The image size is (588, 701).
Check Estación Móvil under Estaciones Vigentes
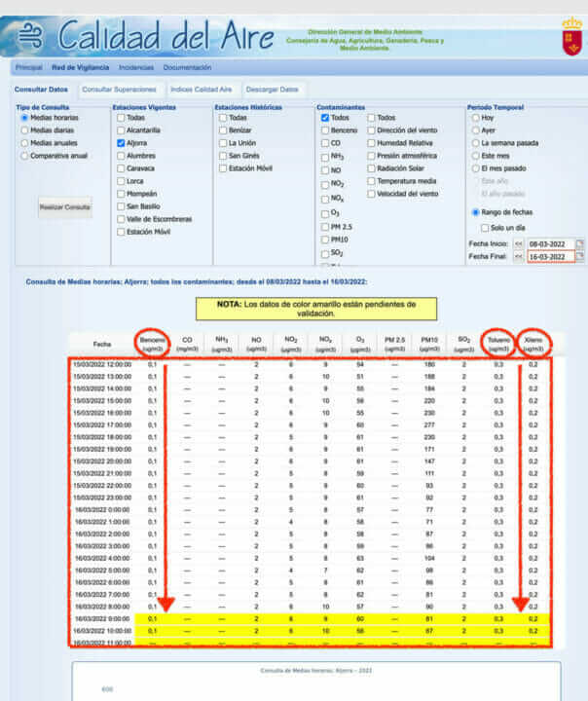(121, 232)
